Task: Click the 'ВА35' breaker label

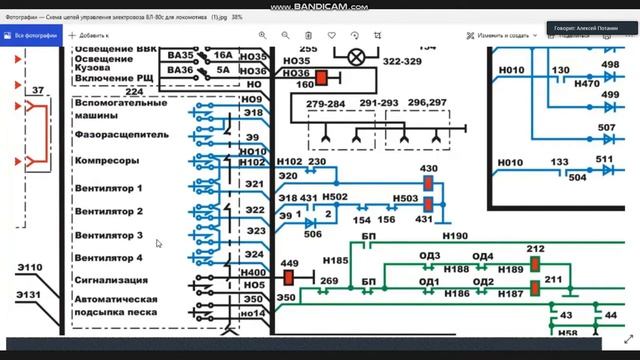Action: [180, 55]
